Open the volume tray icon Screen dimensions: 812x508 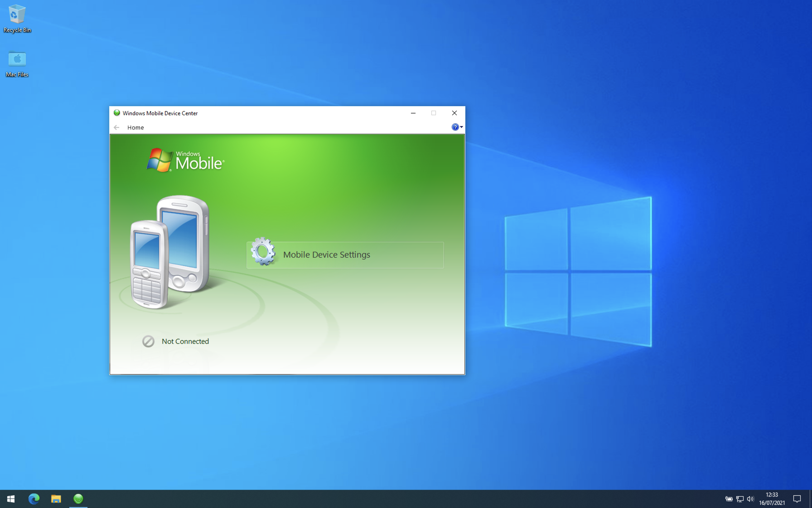(751, 499)
